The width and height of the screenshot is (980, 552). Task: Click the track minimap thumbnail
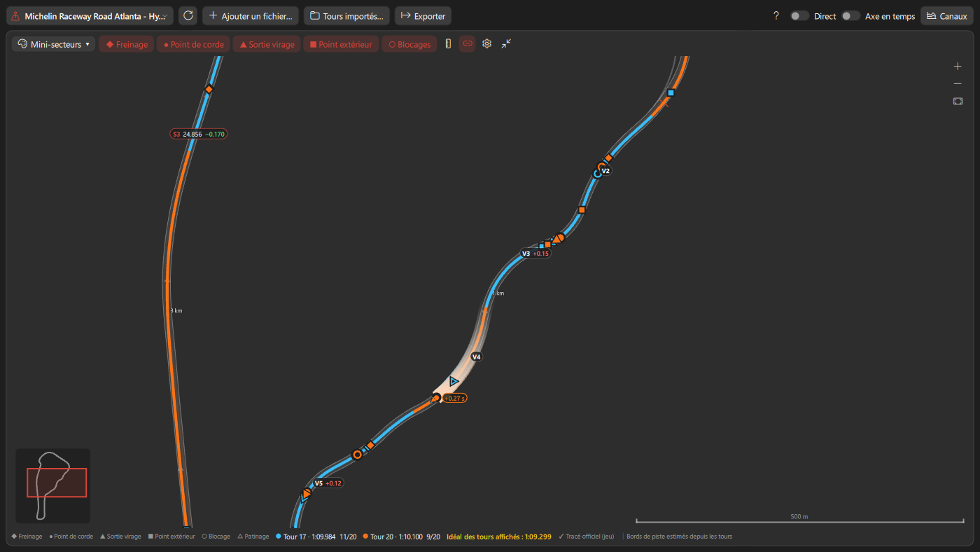(53, 485)
